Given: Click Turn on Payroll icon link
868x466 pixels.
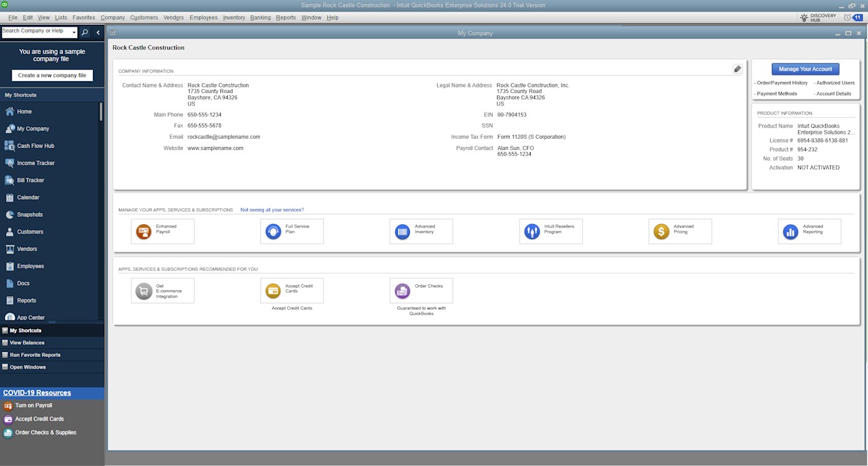Looking at the screenshot, I should pyautogui.click(x=8, y=406).
